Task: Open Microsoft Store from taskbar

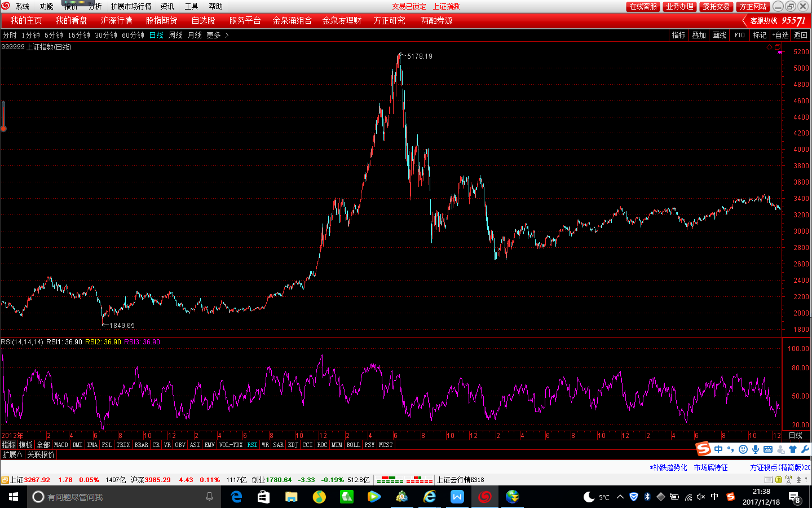Action: point(263,497)
